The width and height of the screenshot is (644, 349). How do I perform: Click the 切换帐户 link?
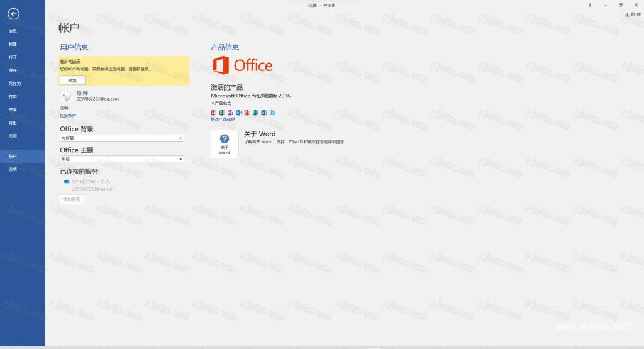(x=68, y=116)
